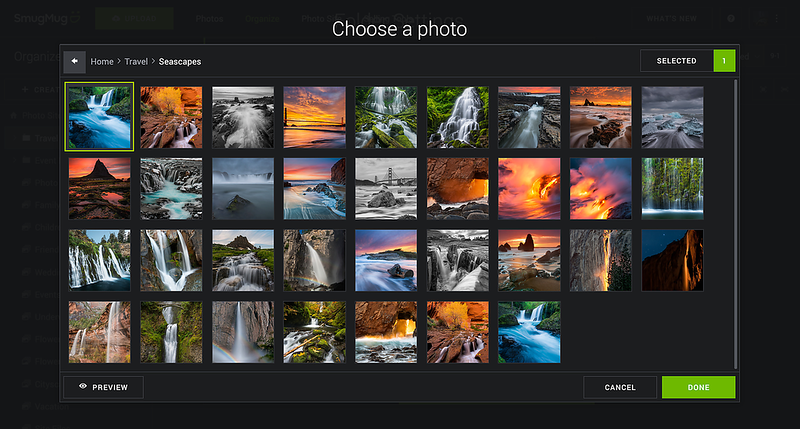Pick the daytime firefall on grey cliff
Screen dimensions: 800x429
601,260
